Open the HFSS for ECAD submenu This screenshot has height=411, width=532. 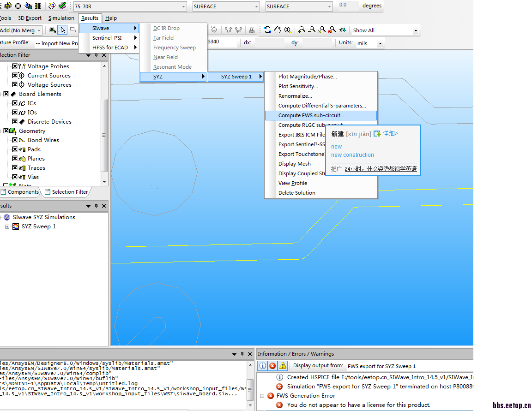click(x=109, y=48)
